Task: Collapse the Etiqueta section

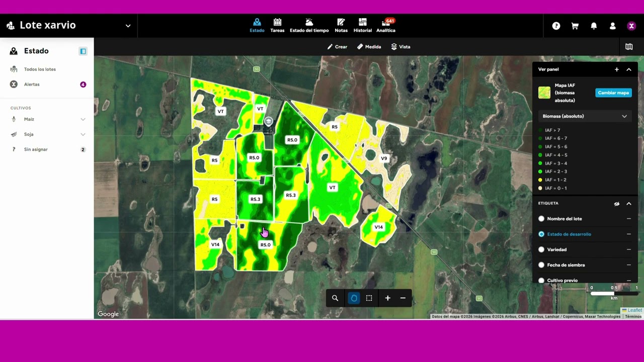Action: 629,204
